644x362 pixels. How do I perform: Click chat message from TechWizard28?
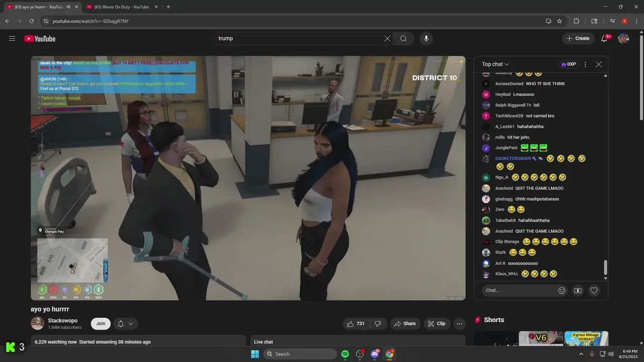[540, 116]
